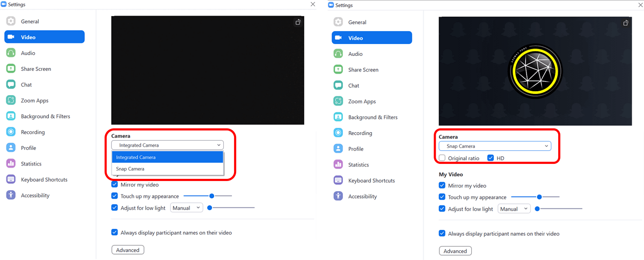
Task: Click Chat bubble icon in left Settings window
Action: (11, 84)
